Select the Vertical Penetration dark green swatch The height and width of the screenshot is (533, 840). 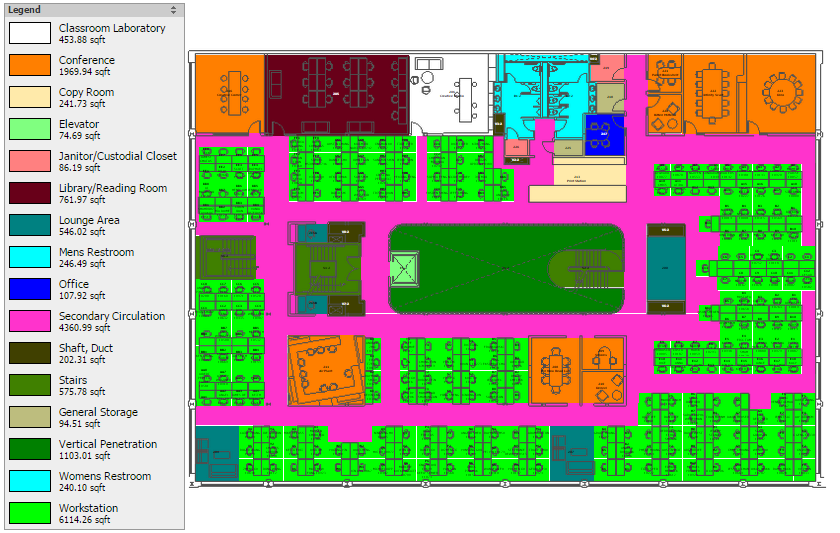(30, 449)
